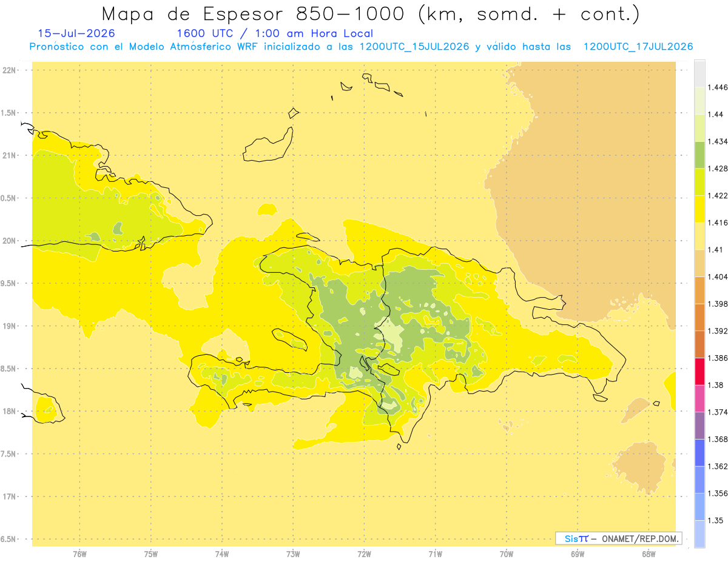
Task: Click the longitude label "75W"
Action: click(x=151, y=554)
